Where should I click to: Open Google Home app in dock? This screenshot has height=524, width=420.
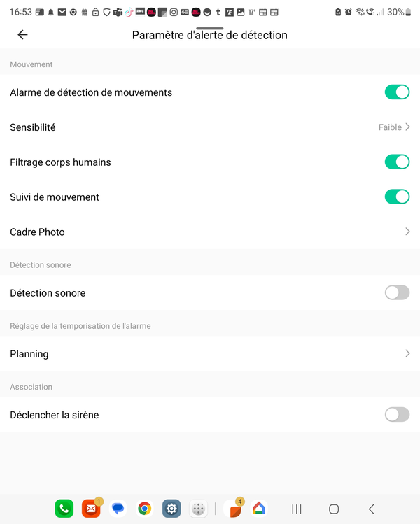click(259, 509)
